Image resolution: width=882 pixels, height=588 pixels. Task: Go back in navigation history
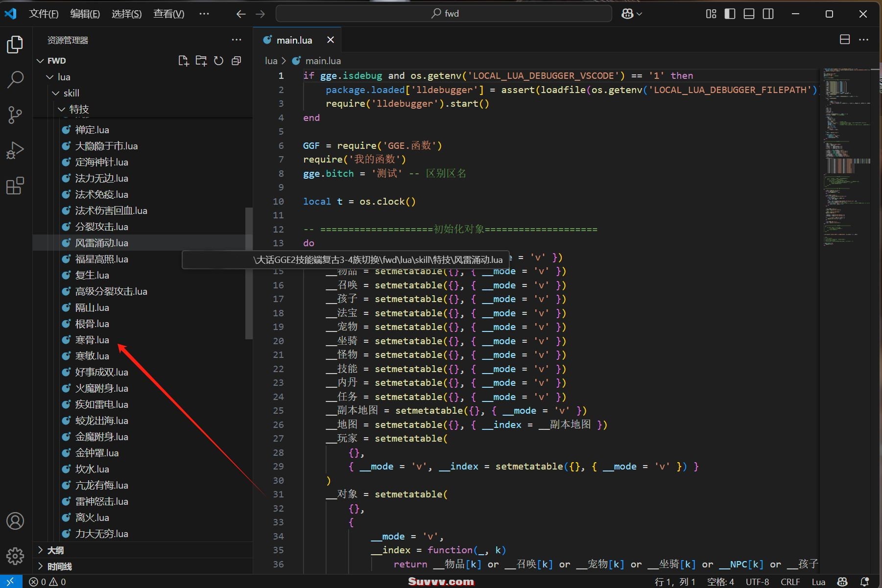coord(240,14)
